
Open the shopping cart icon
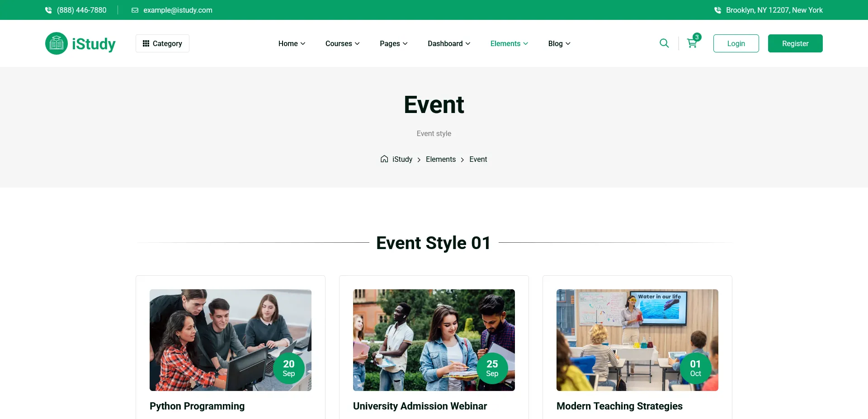[x=692, y=43]
